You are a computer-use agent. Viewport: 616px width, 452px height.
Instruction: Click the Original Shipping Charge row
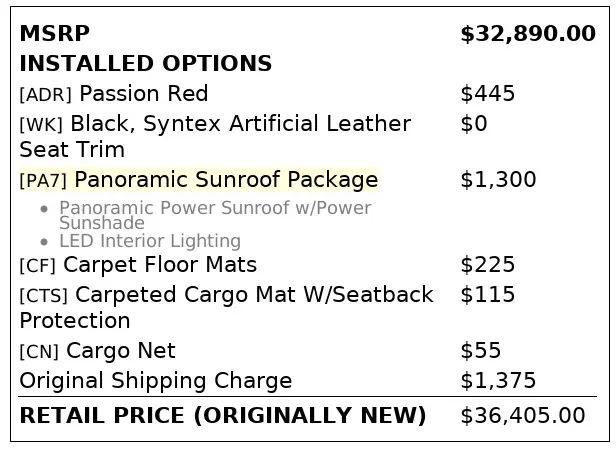coord(155,381)
